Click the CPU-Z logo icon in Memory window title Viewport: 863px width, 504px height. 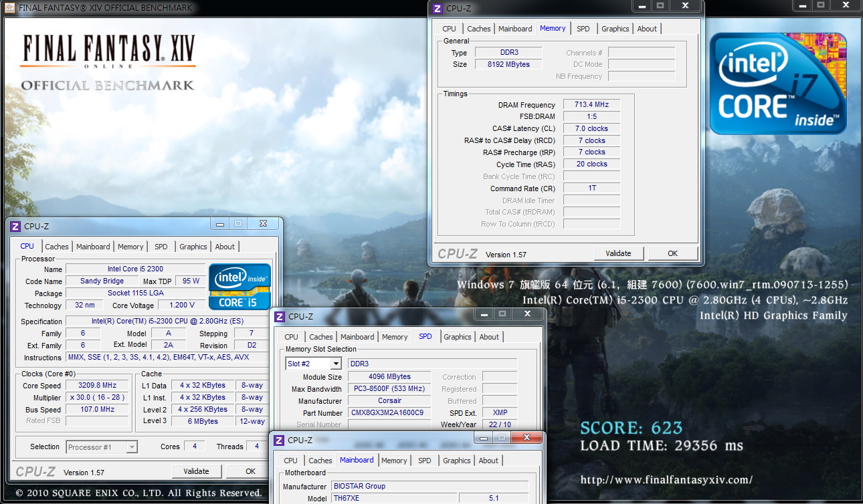pos(438,9)
